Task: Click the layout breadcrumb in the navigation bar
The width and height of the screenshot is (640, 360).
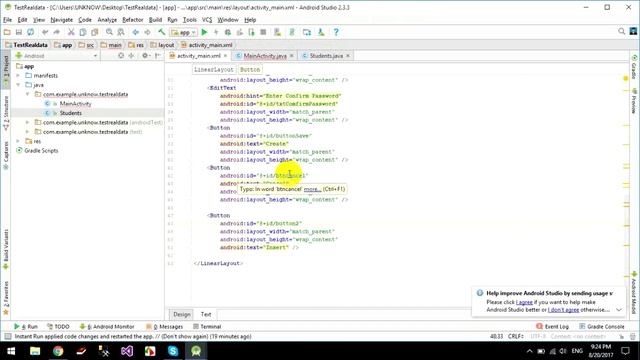Action: coord(162,45)
